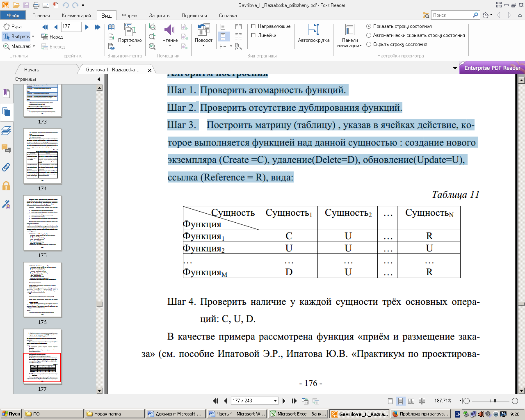The height and width of the screenshot is (420, 525).
Task: Click the Read aloud (Чтение) icon
Action: (170, 30)
